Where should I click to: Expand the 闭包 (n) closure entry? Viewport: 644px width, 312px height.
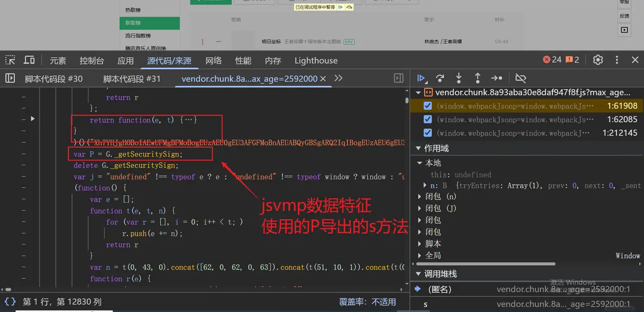[420, 196]
